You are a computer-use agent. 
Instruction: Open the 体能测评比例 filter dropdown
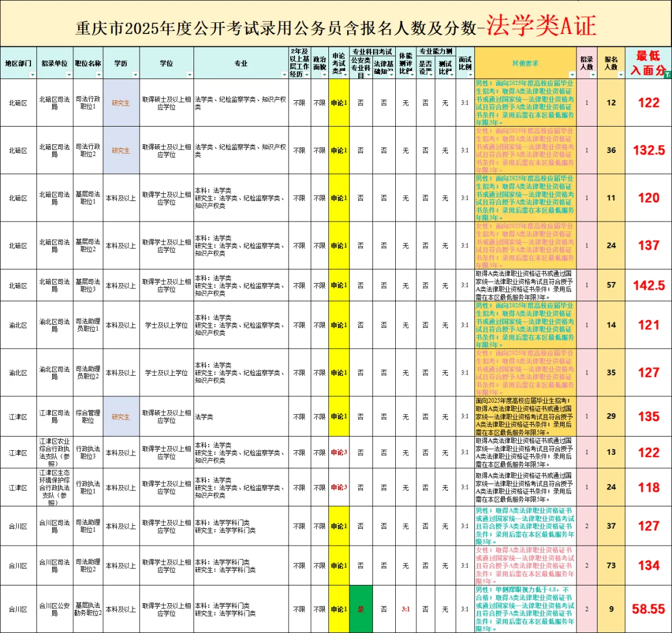pos(412,75)
